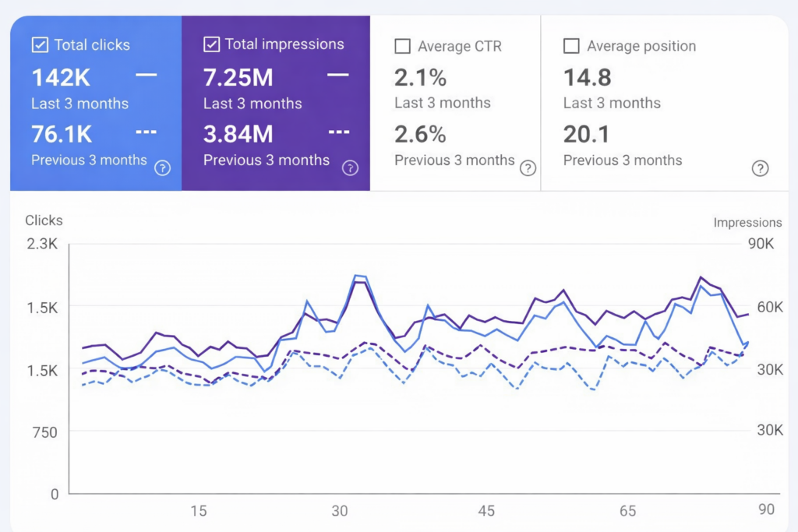The width and height of the screenshot is (798, 532).
Task: Click the help icon in Average position card
Action: pyautogui.click(x=760, y=168)
